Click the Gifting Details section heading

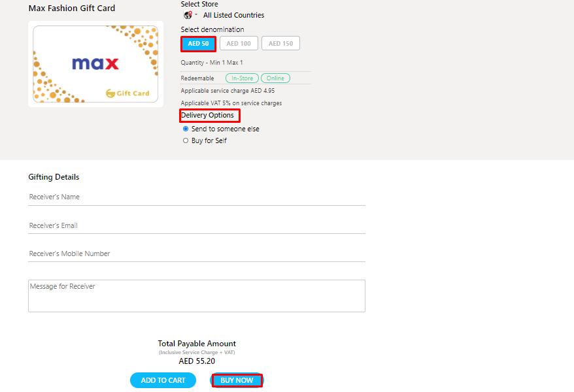coord(54,176)
